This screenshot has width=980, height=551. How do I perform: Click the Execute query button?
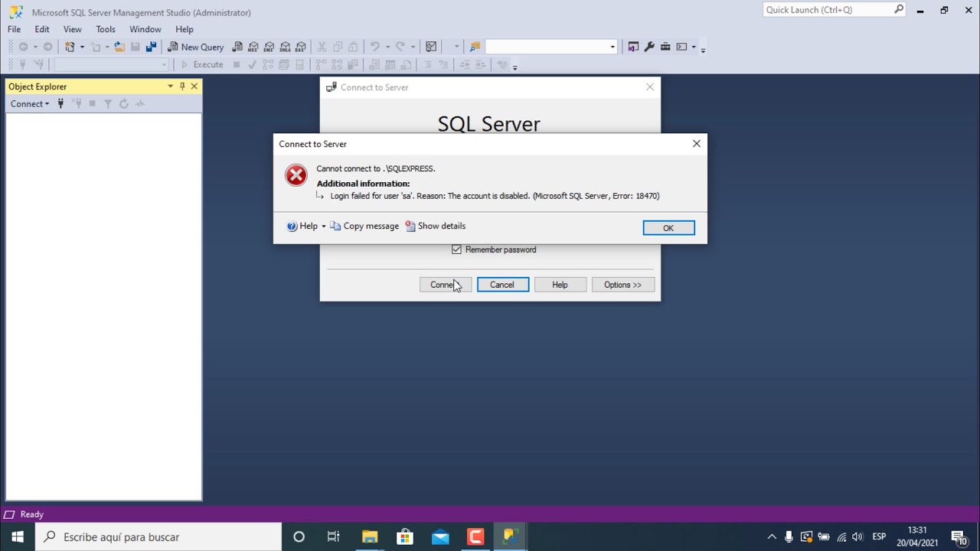[x=201, y=64]
